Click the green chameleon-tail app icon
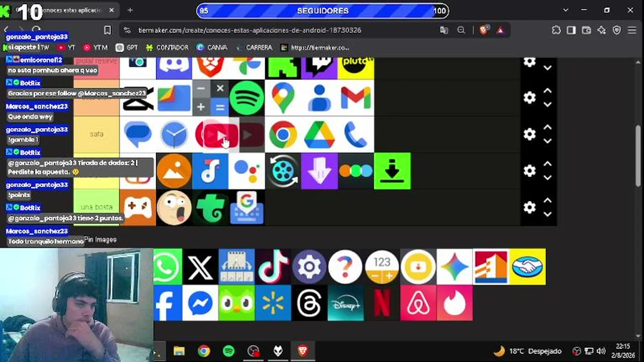Screen dimensions: 644x362 click(x=210, y=207)
